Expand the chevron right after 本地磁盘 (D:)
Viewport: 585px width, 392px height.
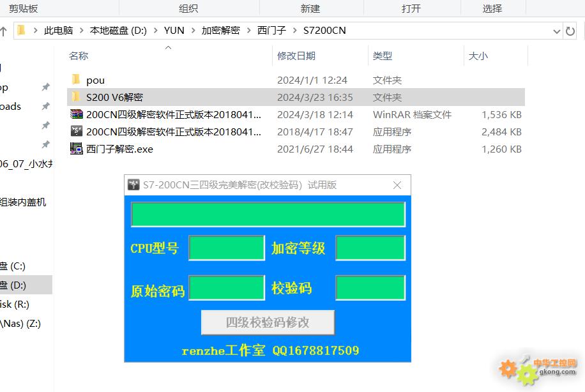pos(156,31)
